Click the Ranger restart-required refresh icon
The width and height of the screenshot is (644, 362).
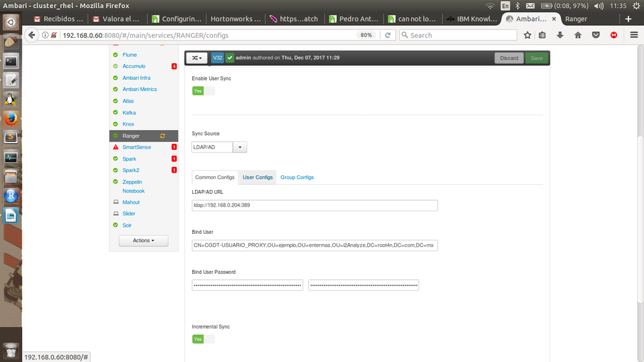pos(162,136)
